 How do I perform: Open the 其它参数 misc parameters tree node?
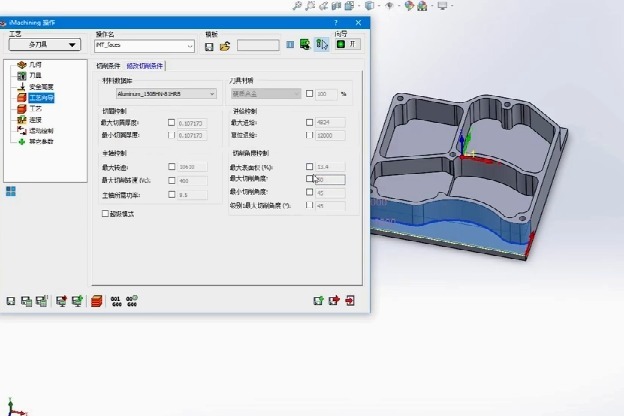pos(41,141)
